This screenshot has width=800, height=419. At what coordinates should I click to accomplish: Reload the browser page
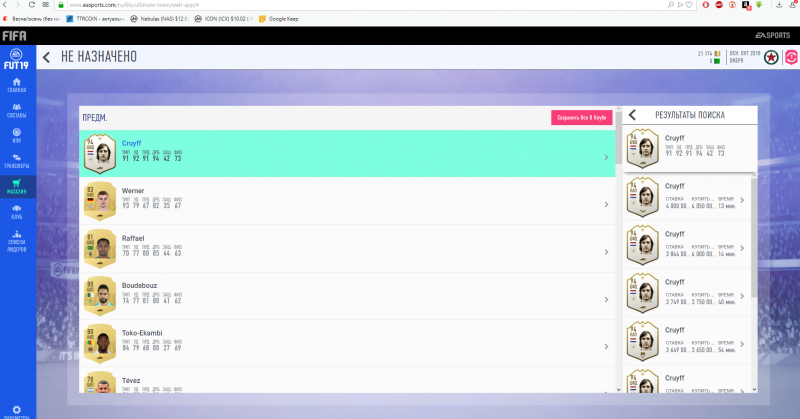[32, 5]
